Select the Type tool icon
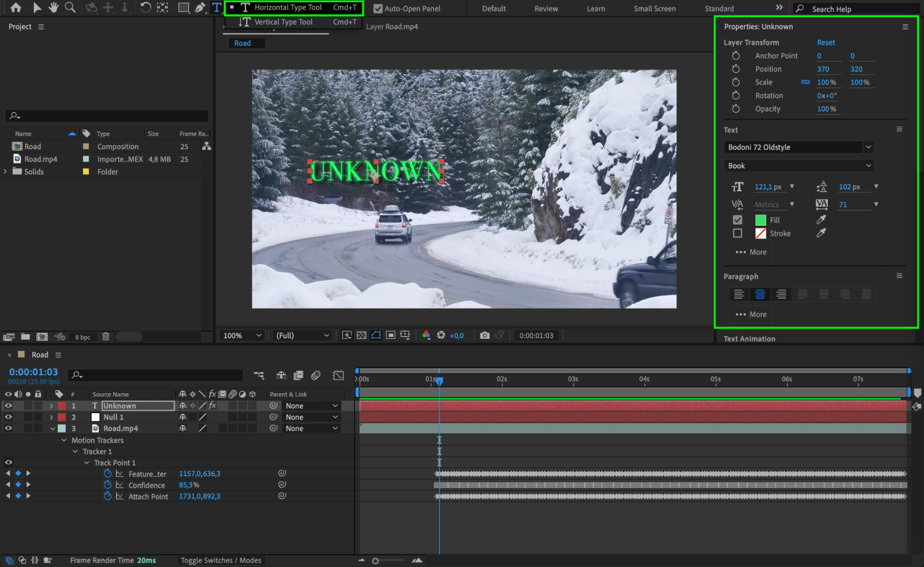Image resolution: width=924 pixels, height=567 pixels. 216,7
